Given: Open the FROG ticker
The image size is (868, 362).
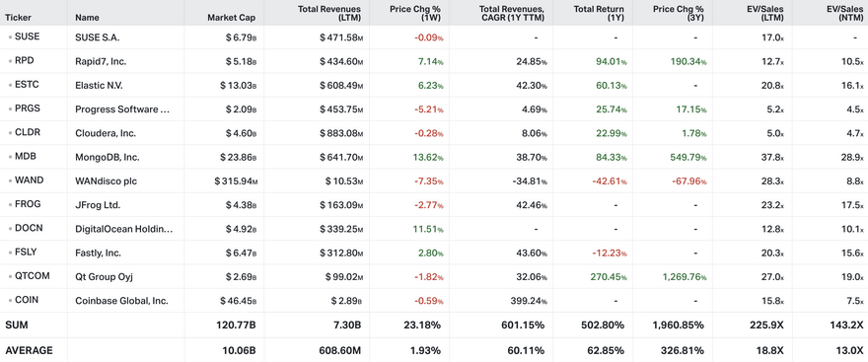Looking at the screenshot, I should (28, 204).
